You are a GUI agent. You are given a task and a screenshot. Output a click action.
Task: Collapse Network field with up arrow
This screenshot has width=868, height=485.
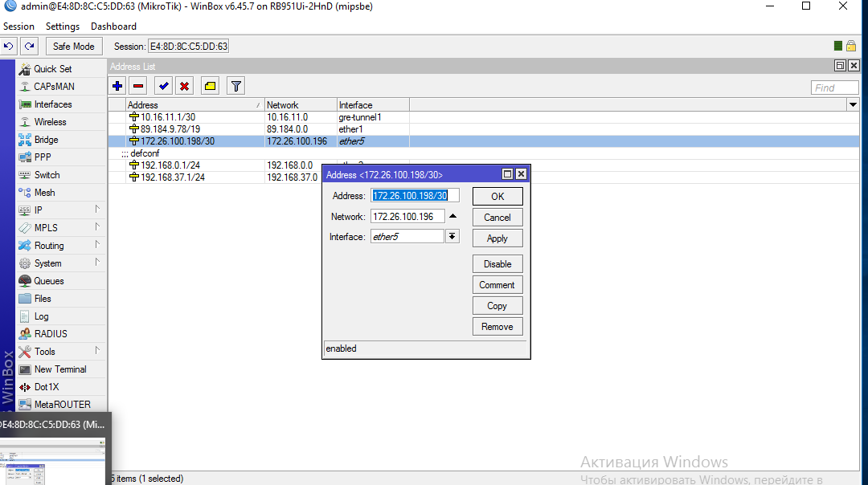coord(452,216)
